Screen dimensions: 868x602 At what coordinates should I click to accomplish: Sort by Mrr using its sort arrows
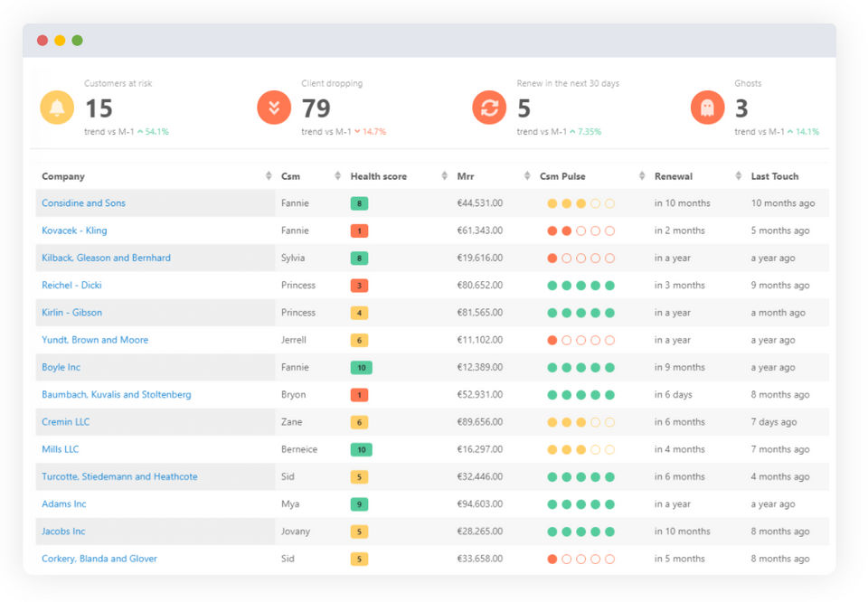[x=528, y=176]
